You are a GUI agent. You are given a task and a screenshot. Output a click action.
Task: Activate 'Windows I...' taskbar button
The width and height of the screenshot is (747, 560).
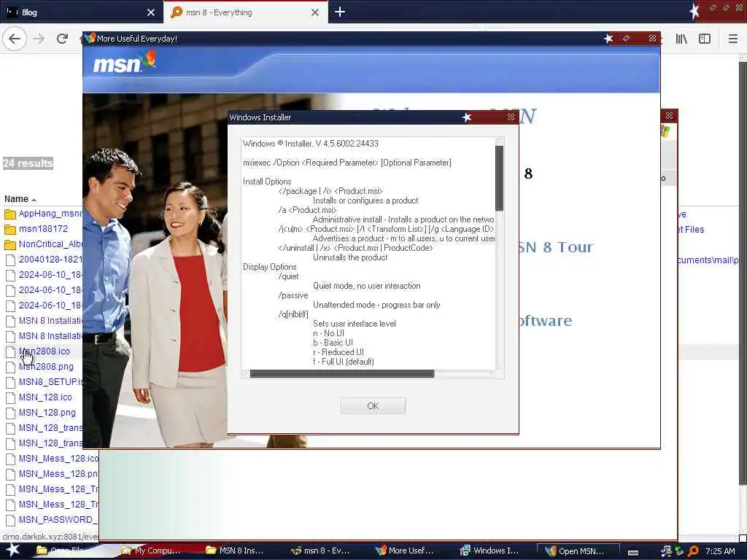pos(489,551)
